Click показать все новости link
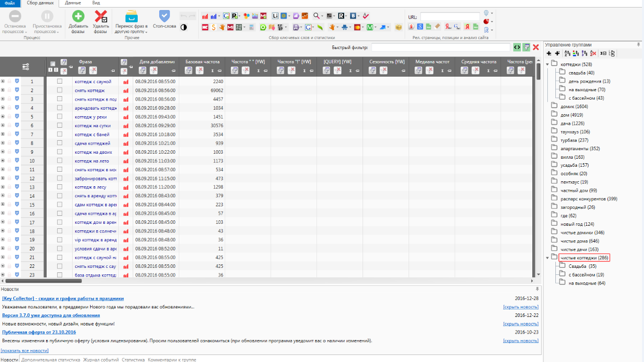This screenshot has height=362, width=644. [25, 350]
